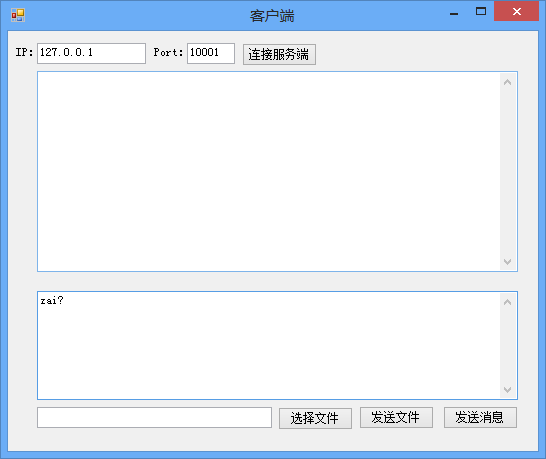
Task: Maximize the 客户端 window
Action: click(x=481, y=11)
